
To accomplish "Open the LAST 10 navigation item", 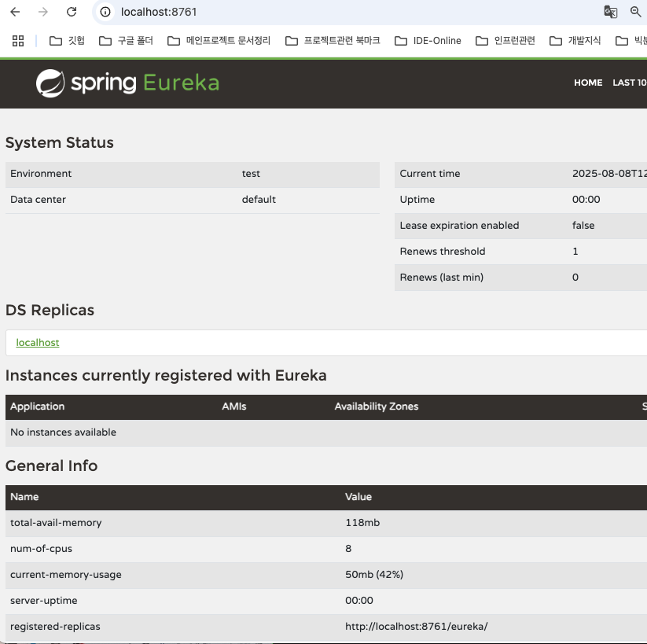I will [629, 83].
